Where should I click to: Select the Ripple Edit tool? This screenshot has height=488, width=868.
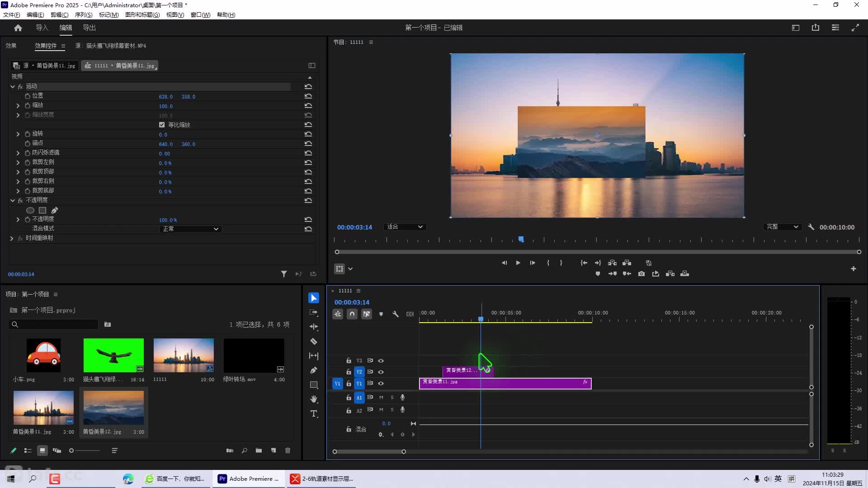coord(314,327)
